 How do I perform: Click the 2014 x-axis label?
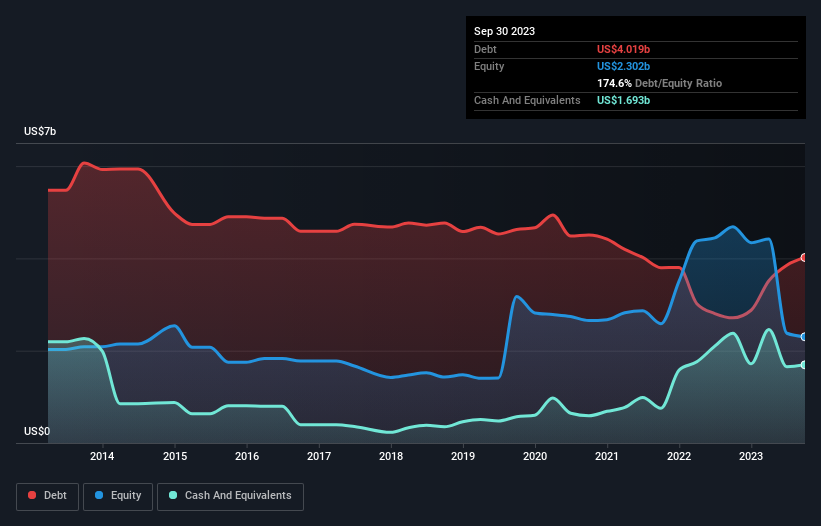click(x=102, y=456)
